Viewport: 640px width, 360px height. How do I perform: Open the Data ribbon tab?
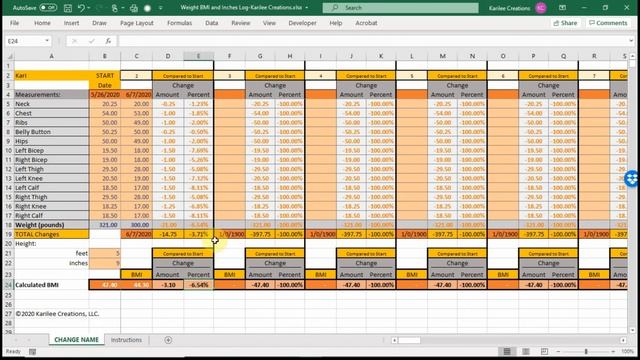pos(211,23)
